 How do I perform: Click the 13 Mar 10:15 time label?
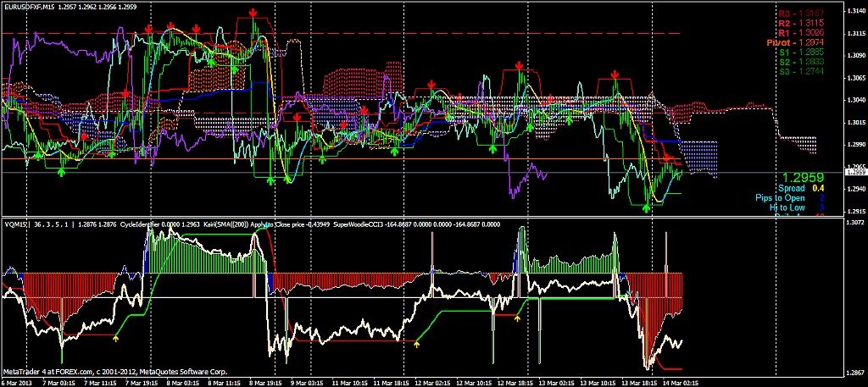(x=598, y=383)
